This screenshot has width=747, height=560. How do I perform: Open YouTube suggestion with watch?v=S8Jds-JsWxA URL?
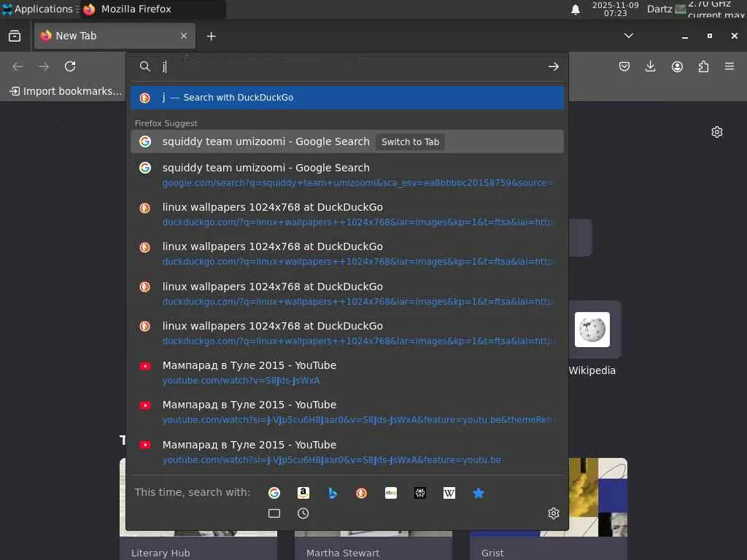click(x=347, y=373)
